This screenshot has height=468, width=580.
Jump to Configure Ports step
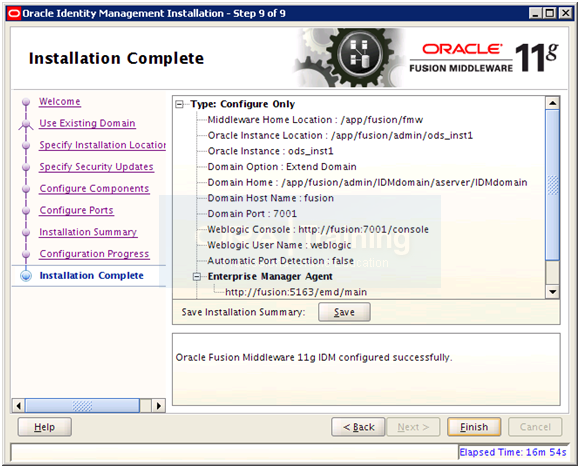click(76, 210)
